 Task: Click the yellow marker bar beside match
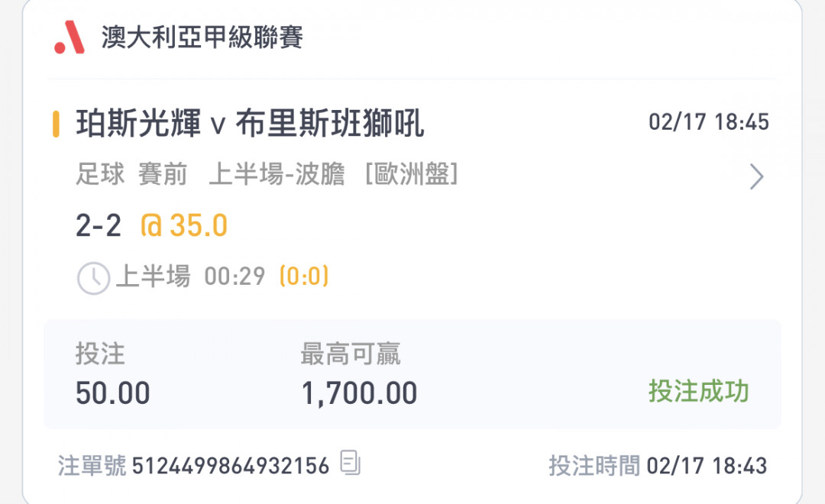point(56,124)
